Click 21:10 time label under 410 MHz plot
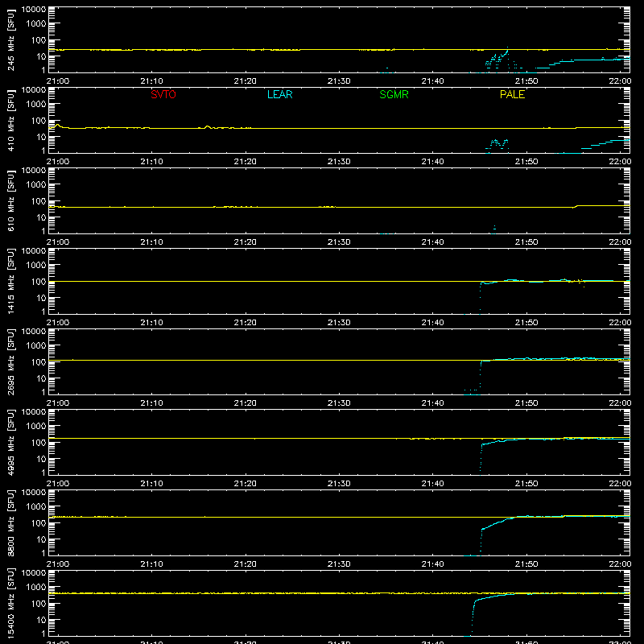Image resolution: width=644 pixels, height=644 pixels. point(151,162)
